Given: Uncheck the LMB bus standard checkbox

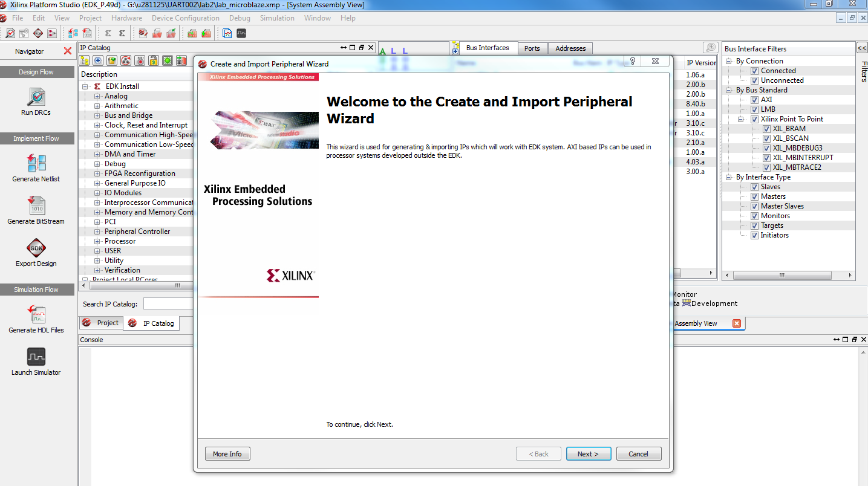Looking at the screenshot, I should (x=754, y=109).
